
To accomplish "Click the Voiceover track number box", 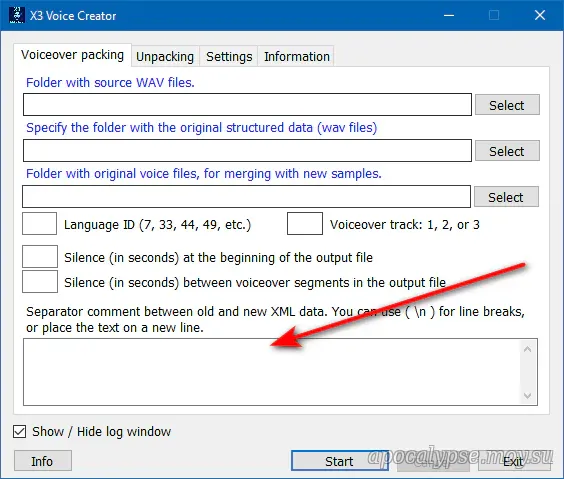I will click(x=305, y=224).
